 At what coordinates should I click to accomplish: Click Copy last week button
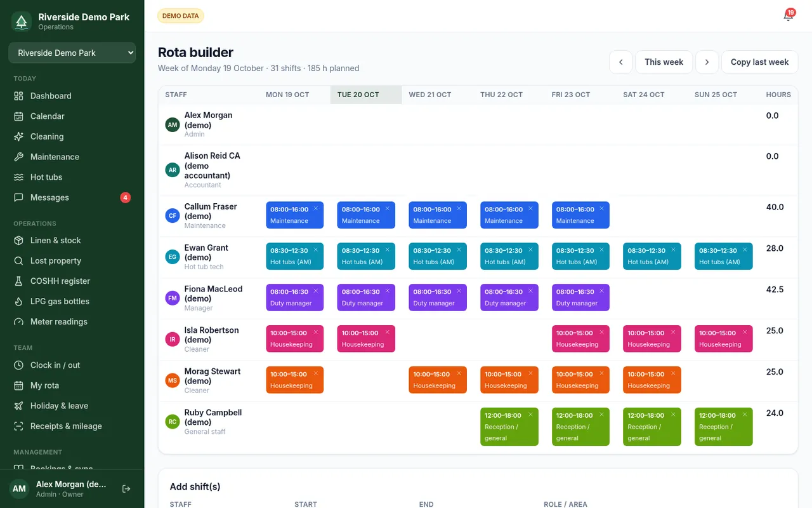(x=759, y=62)
